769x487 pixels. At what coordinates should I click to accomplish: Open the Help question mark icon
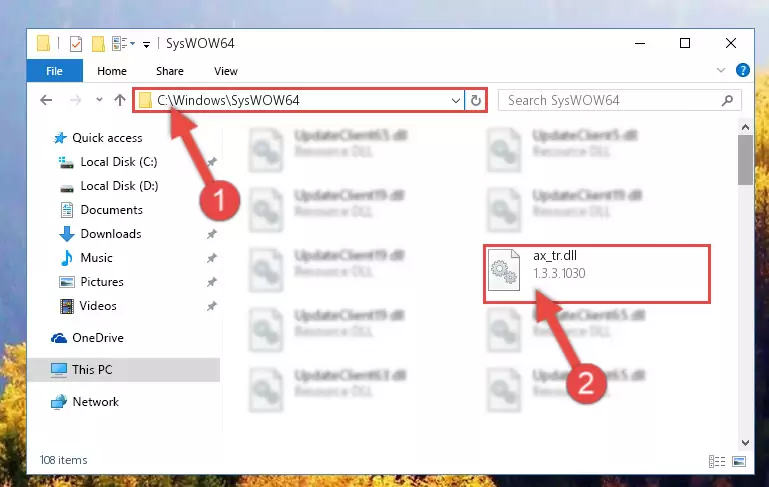(743, 70)
